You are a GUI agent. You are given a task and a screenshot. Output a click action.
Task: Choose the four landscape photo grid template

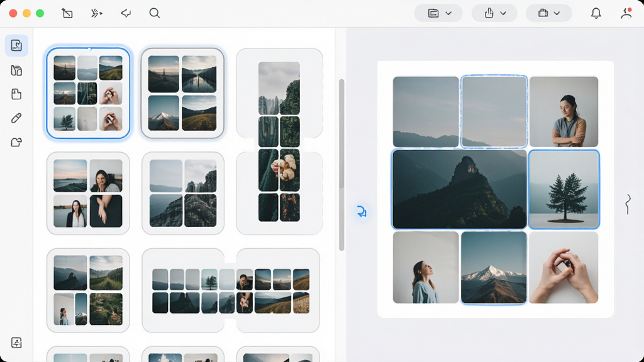(x=183, y=93)
